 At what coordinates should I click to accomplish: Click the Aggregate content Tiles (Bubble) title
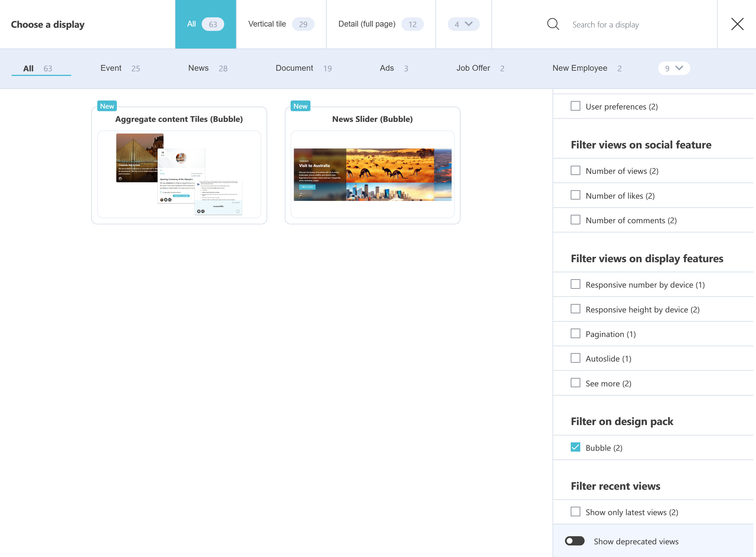179,119
